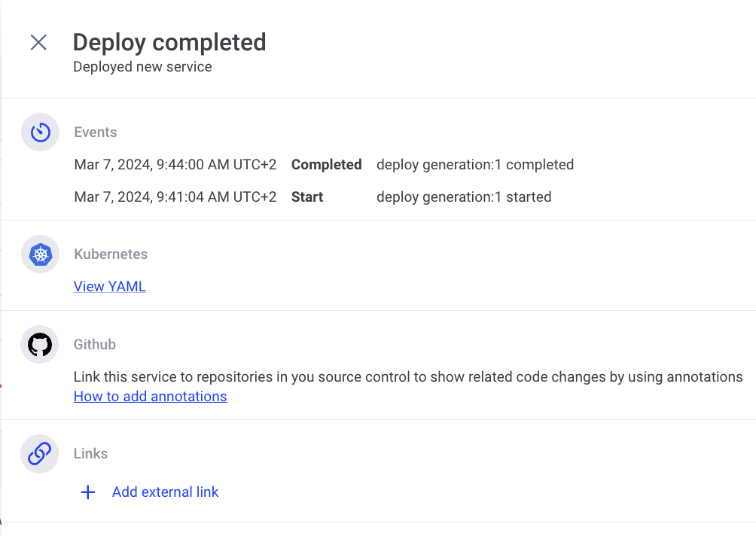756x536 pixels.
Task: Close the Deploy completed panel
Action: (38, 42)
